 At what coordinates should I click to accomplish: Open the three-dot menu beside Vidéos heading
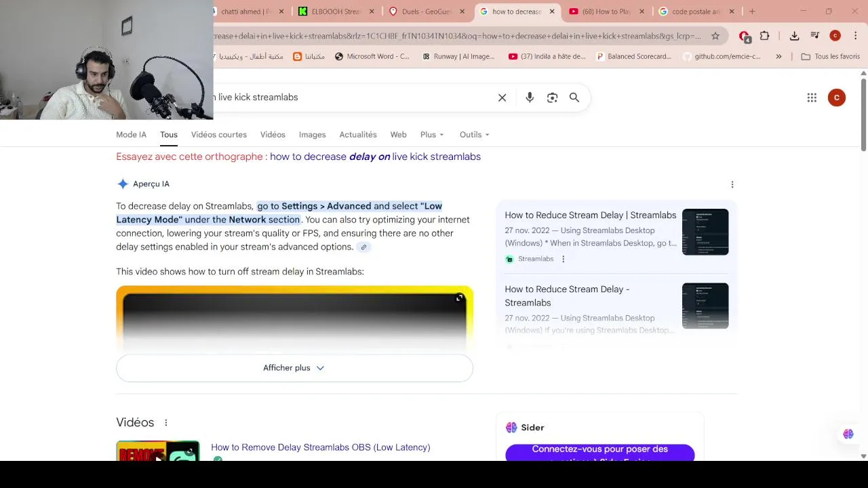click(x=165, y=423)
